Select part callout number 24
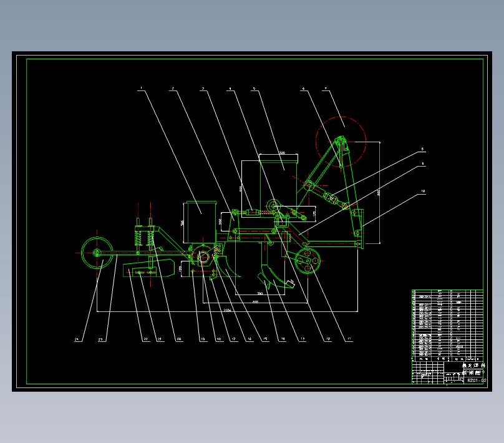 point(77,339)
